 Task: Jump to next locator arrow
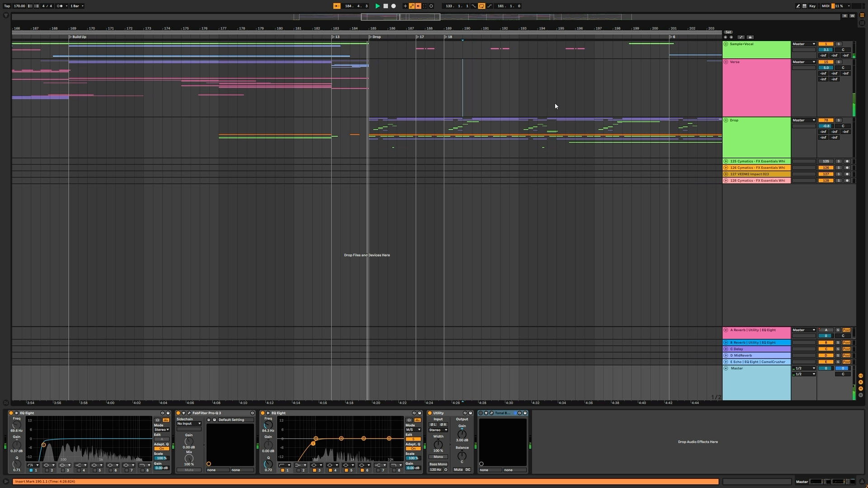point(731,37)
